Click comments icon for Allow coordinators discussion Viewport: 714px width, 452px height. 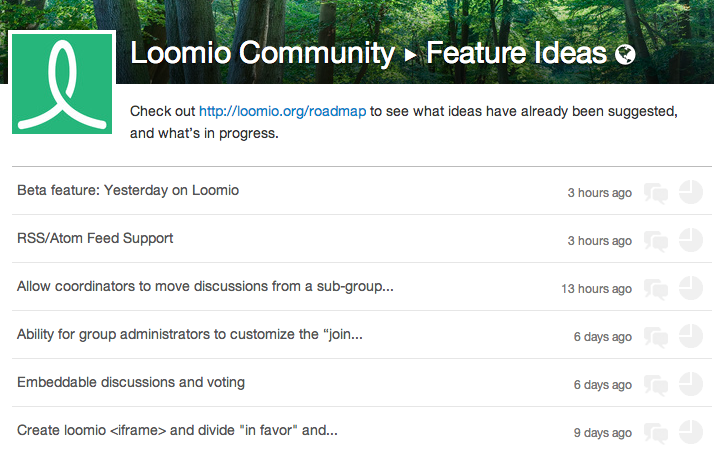point(656,289)
